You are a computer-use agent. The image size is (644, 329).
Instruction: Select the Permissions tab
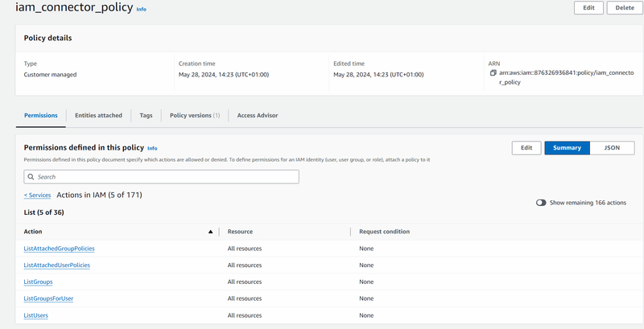tap(40, 116)
